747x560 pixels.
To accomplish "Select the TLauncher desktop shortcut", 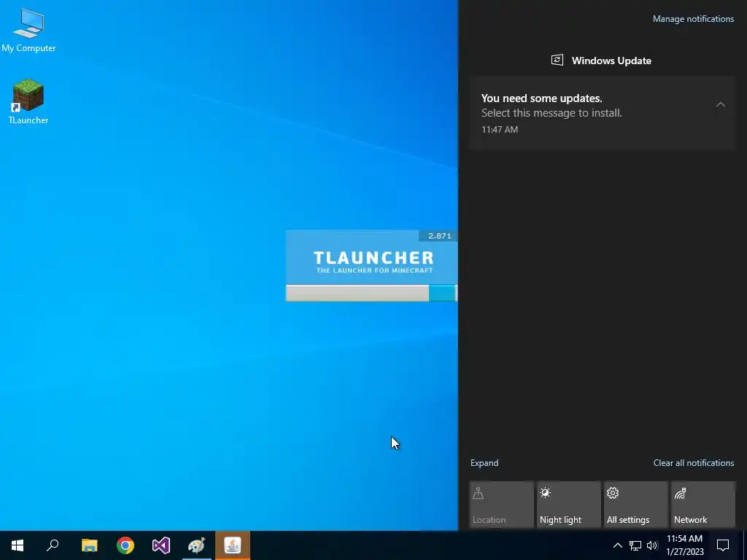I will (x=28, y=102).
